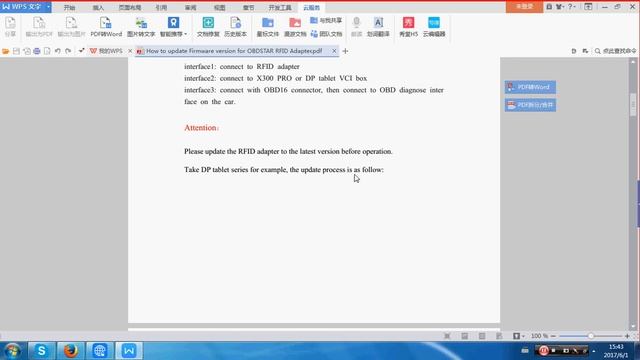Click the zoom slider handle
Viewport: 640px width, 360px height.
click(591, 336)
